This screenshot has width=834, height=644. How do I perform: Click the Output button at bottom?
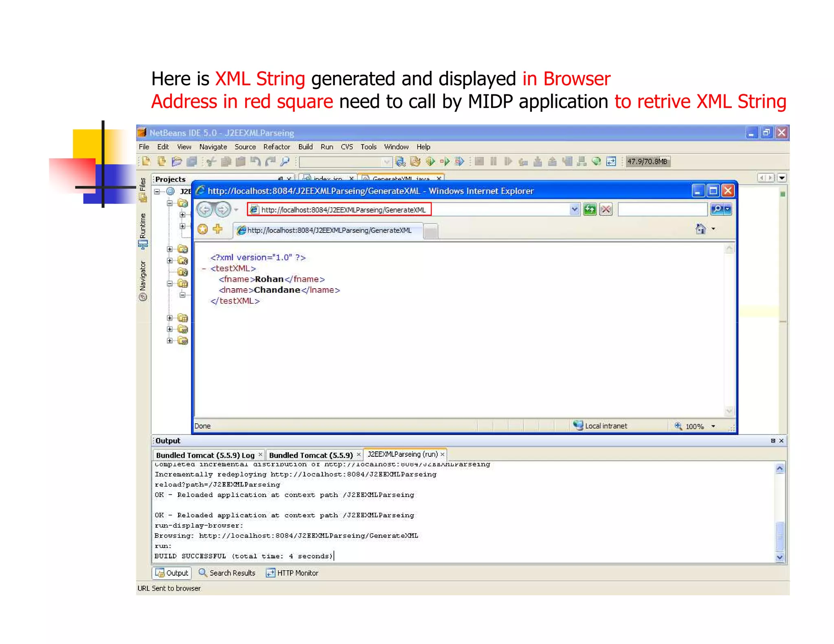(172, 573)
